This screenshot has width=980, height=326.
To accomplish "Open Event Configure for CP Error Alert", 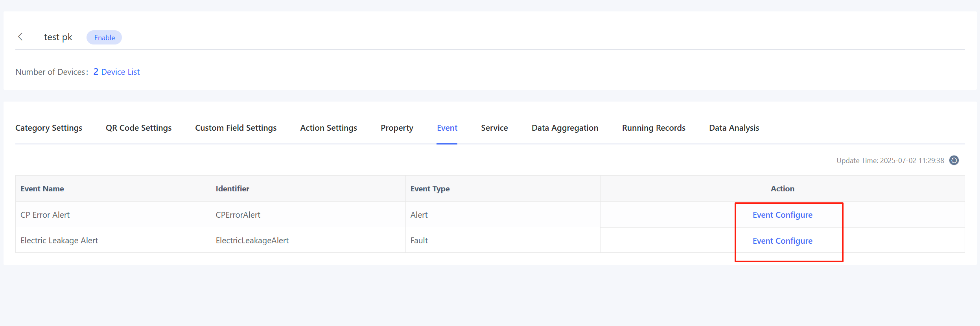I will (x=782, y=215).
